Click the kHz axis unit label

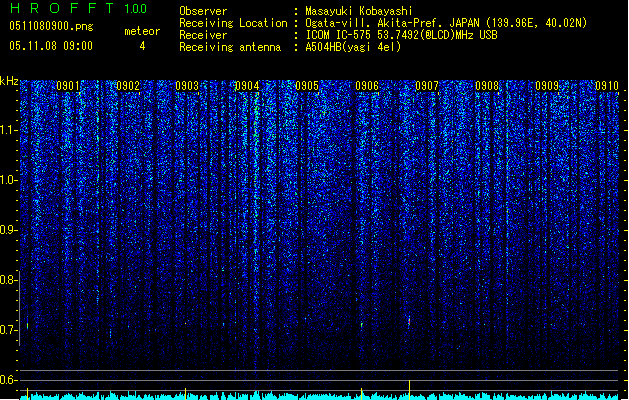pyautogui.click(x=9, y=81)
